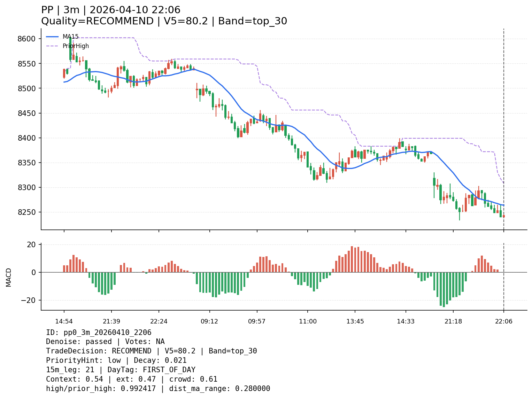Click the −20 label on the MACD axis
This screenshot has height=398, width=532.
pyautogui.click(x=29, y=300)
